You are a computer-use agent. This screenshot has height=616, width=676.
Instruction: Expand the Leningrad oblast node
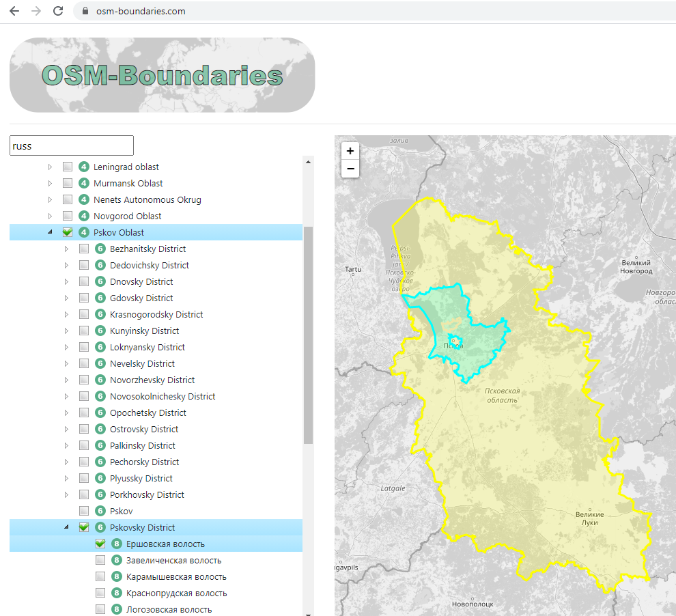50,167
